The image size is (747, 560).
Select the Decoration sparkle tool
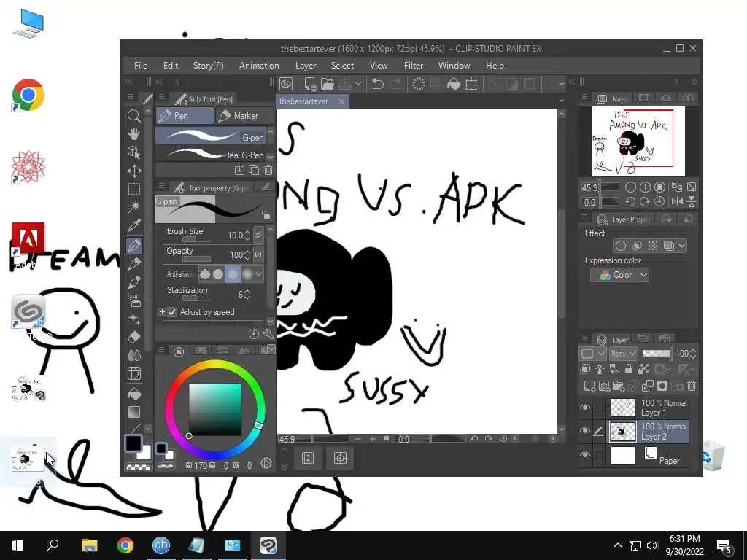[x=134, y=319]
